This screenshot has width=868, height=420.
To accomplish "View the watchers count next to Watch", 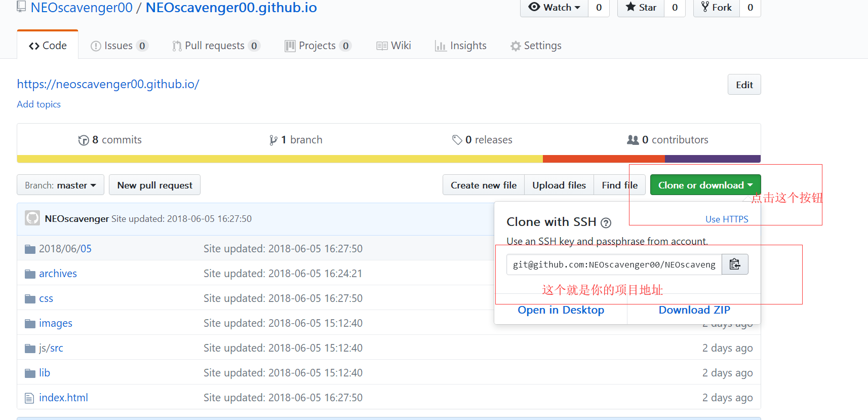I will click(599, 8).
